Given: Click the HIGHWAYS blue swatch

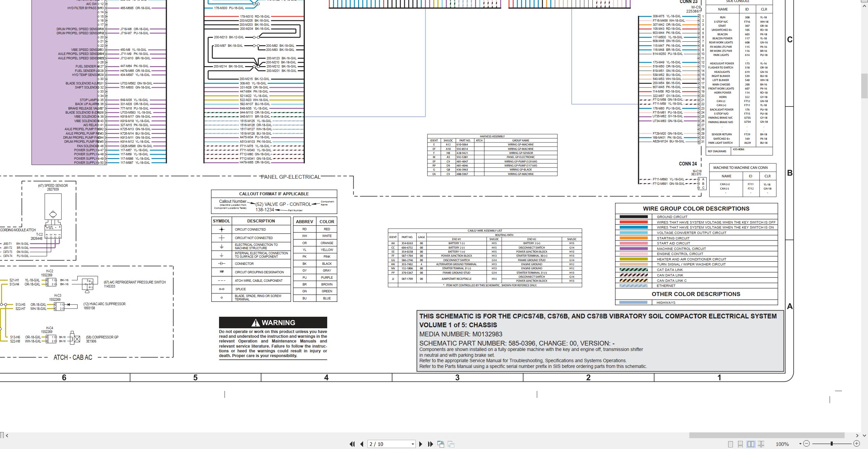Looking at the screenshot, I should [633, 302].
